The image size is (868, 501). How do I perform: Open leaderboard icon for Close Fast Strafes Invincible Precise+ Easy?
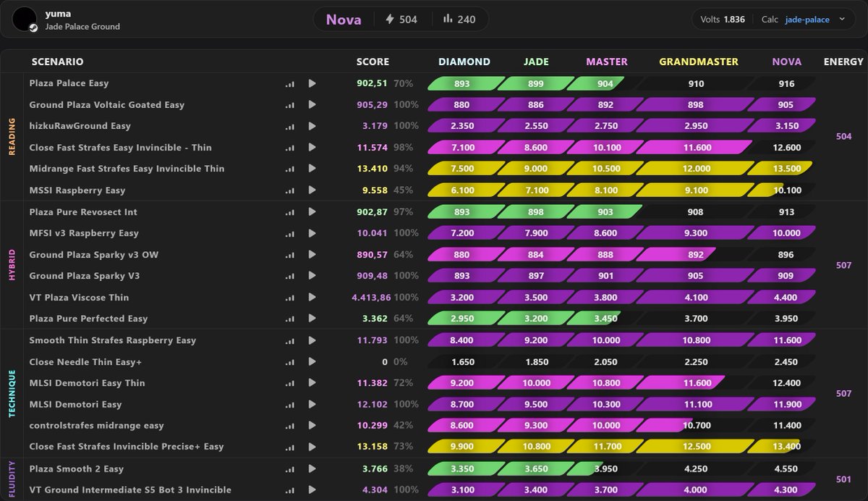click(290, 447)
